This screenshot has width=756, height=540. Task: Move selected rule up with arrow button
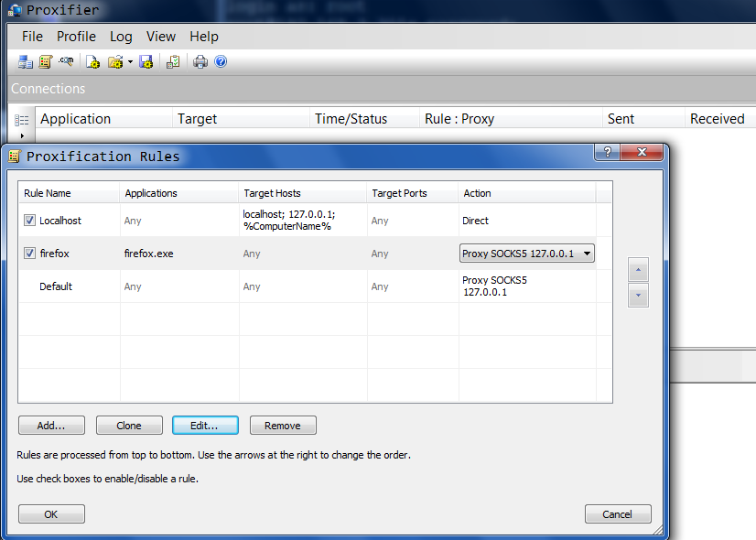point(638,269)
